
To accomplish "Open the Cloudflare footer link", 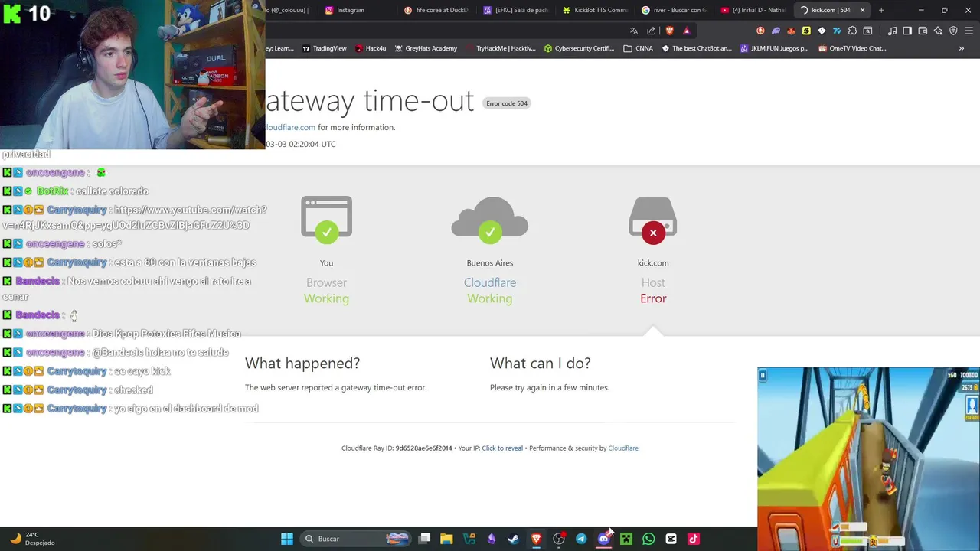I will (x=623, y=448).
